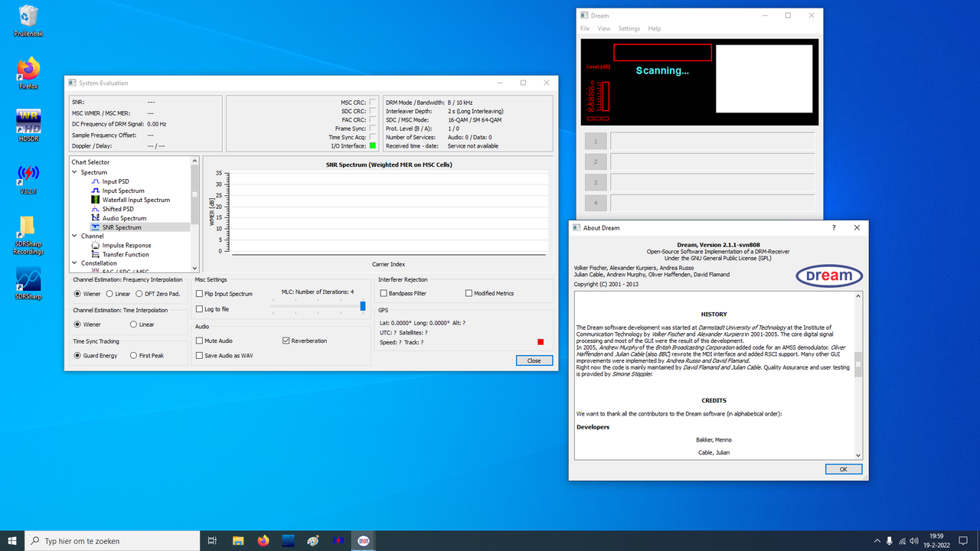Click the microphone tray icon
This screenshot has height=551, width=980.
889,541
